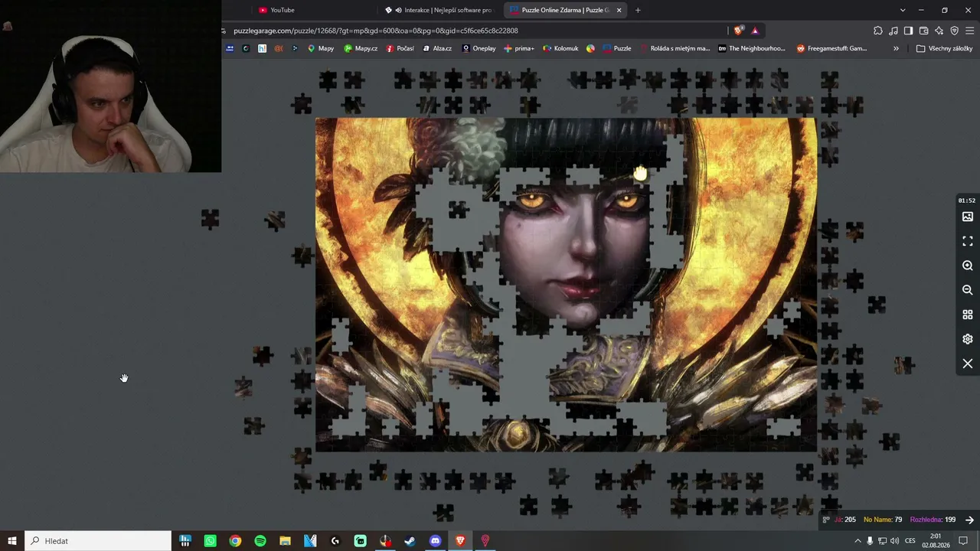Open the browser main menu
The height and width of the screenshot is (551, 980).
(x=970, y=31)
